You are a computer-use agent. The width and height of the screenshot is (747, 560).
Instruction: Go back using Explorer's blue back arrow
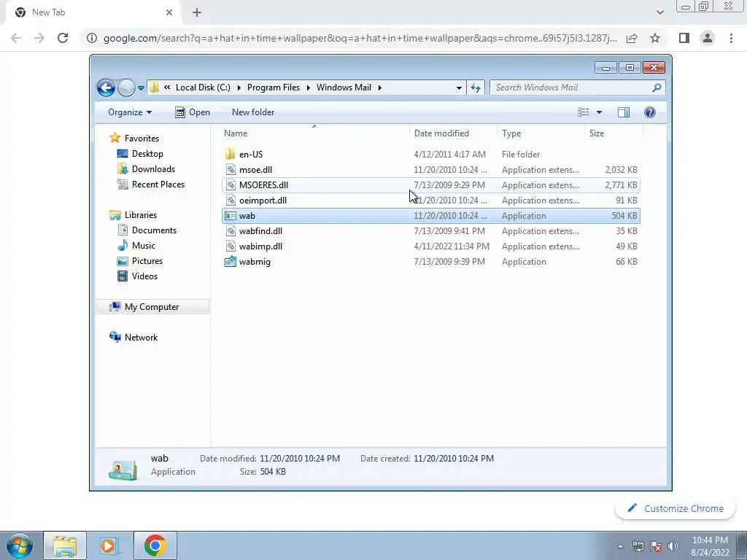(106, 87)
